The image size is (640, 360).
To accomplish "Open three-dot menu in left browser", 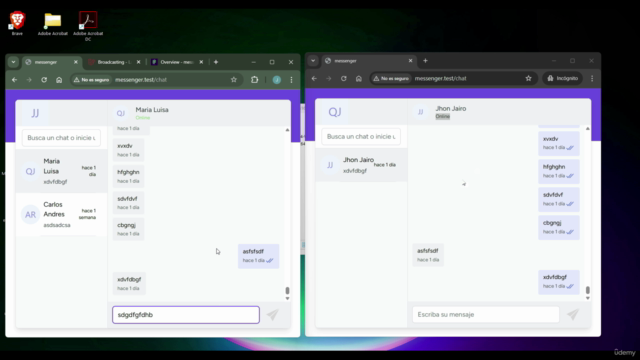I will 291,80.
